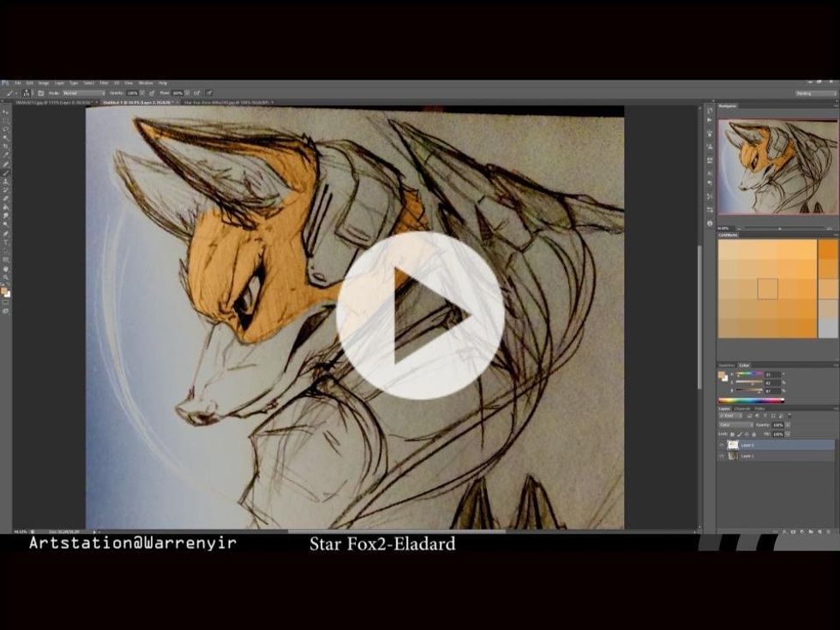
Task: Toggle visibility of Layer 1
Action: (x=721, y=456)
